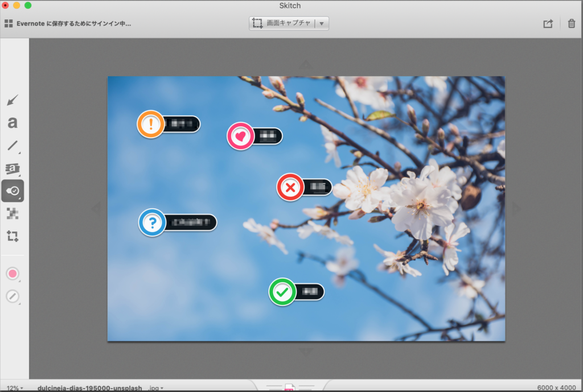
Task: Click the Share export icon
Action: click(x=548, y=24)
